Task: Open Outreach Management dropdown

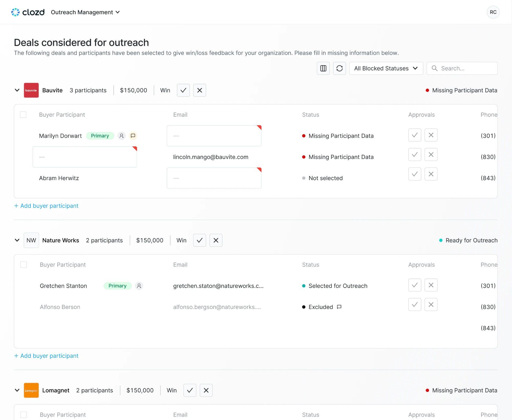Action: click(x=85, y=12)
